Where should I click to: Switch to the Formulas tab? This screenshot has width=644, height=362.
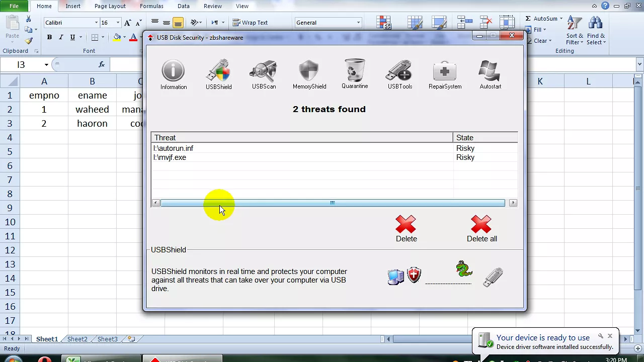(x=151, y=6)
